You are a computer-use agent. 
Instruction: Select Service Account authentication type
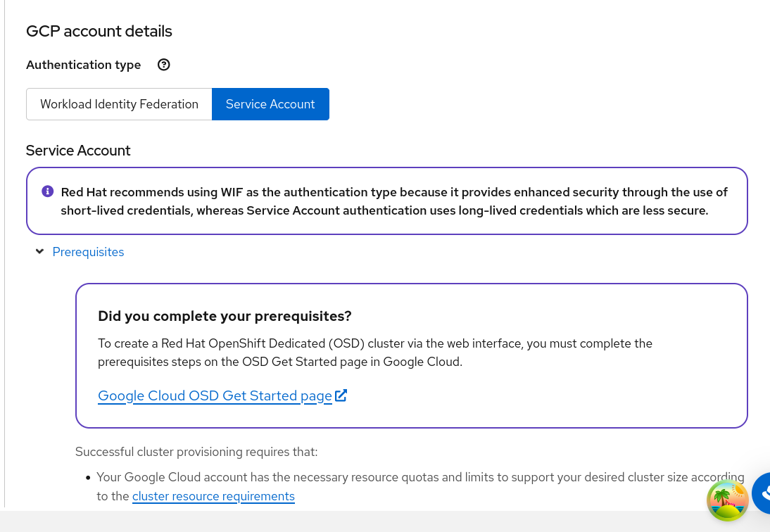click(x=270, y=104)
